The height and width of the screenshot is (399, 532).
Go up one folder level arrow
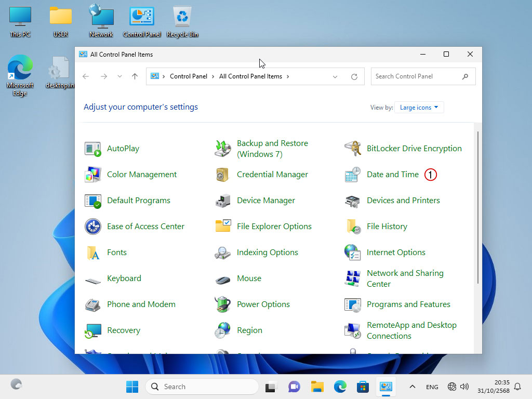point(135,76)
